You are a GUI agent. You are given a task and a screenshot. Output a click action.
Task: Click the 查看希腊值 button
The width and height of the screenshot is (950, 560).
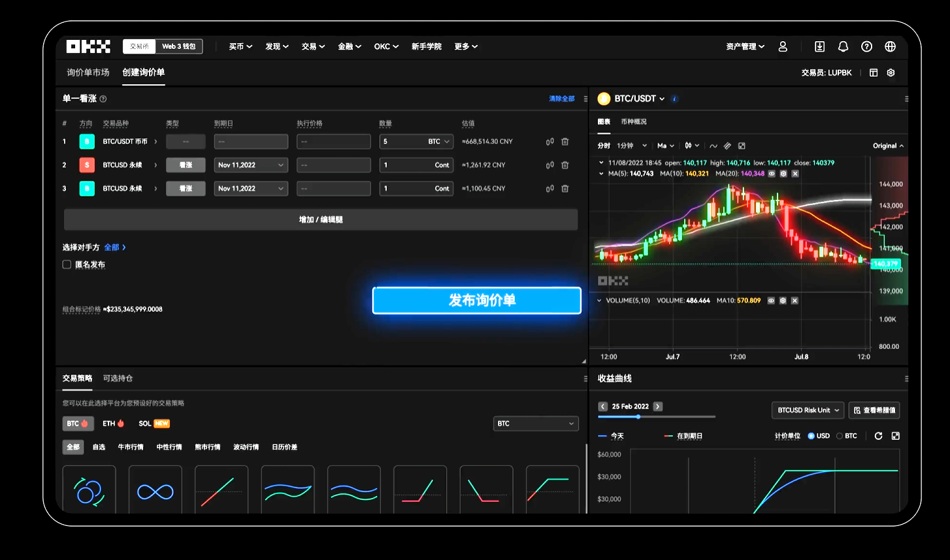(874, 410)
